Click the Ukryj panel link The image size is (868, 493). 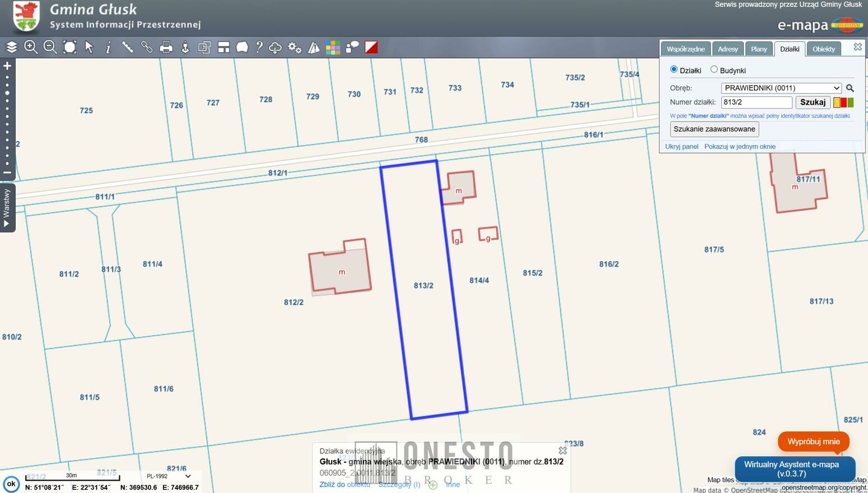682,147
